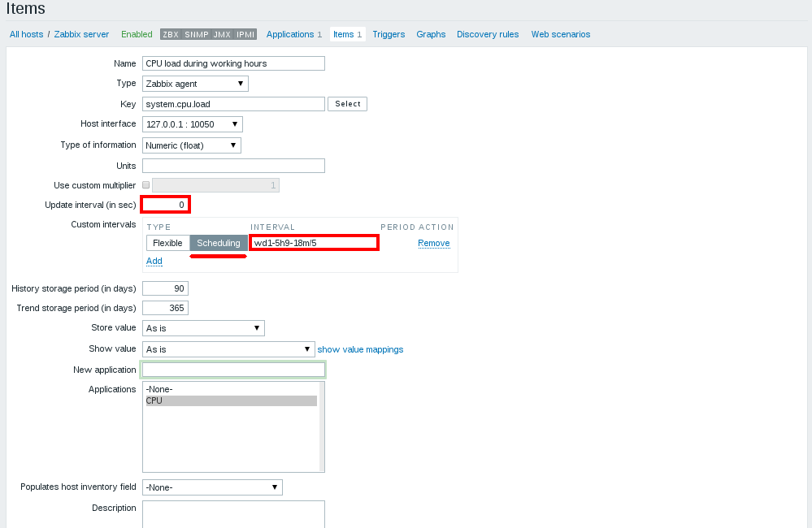The image size is (812, 528).
Task: Switch to the Items tab
Action: [348, 34]
